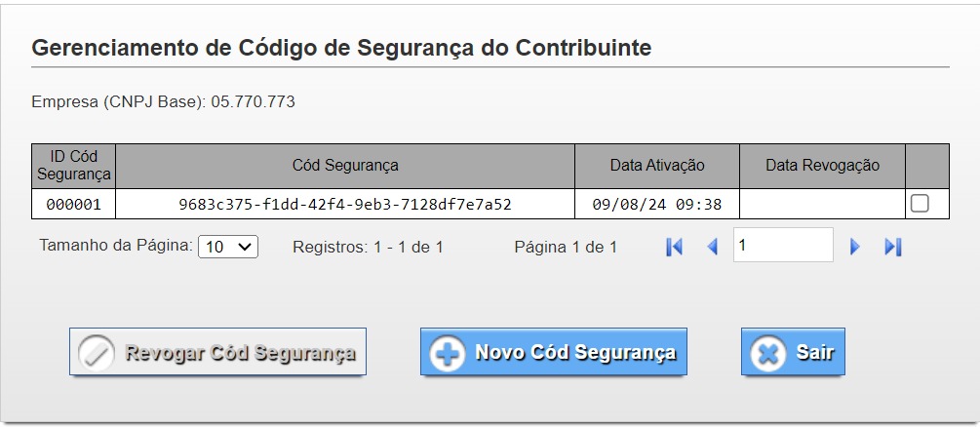The height and width of the screenshot is (427, 980).
Task: Click the slash-circle icon on Revogar Cód Segurança
Action: [x=97, y=353]
